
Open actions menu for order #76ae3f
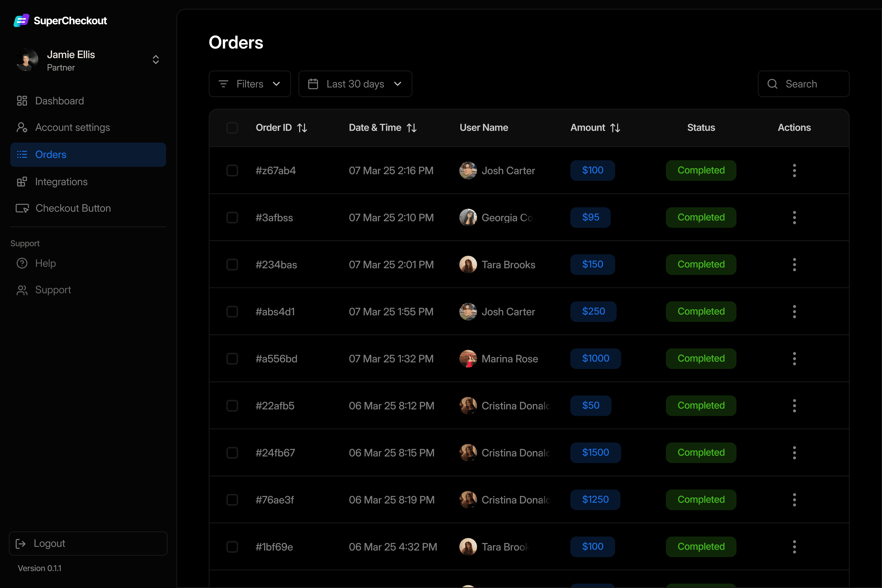click(x=794, y=500)
